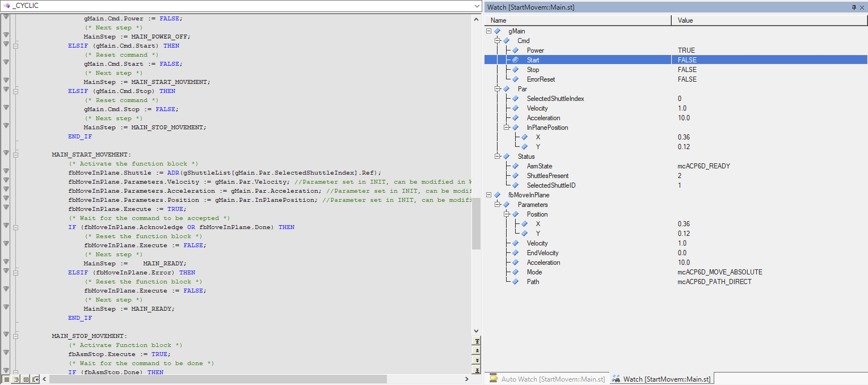Collapse the fbMoveInPlane node

pyautogui.click(x=489, y=195)
